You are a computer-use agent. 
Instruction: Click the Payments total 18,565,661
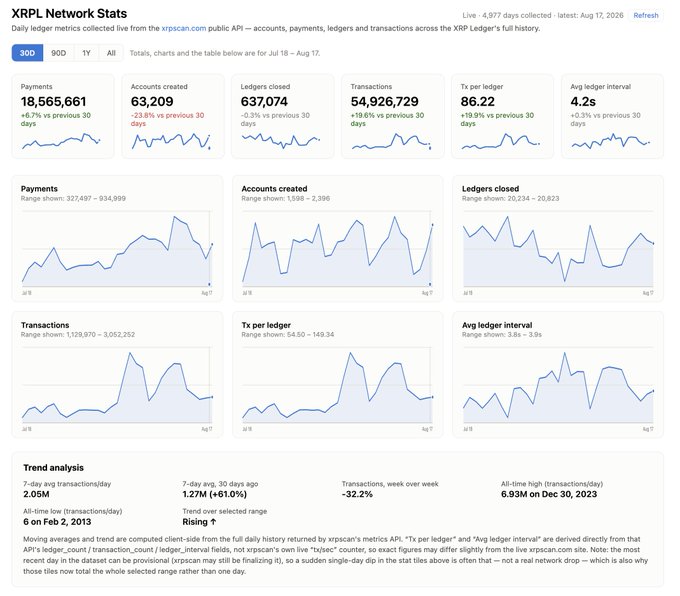click(53, 102)
